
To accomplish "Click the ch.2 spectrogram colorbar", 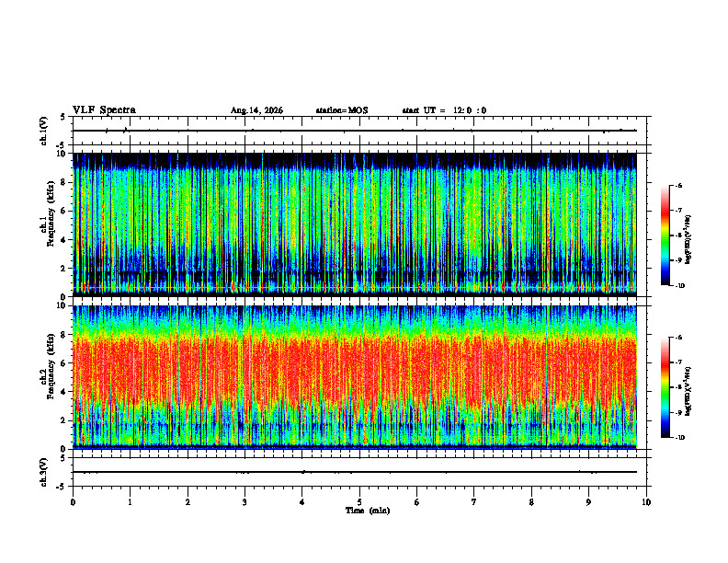I will point(665,387).
